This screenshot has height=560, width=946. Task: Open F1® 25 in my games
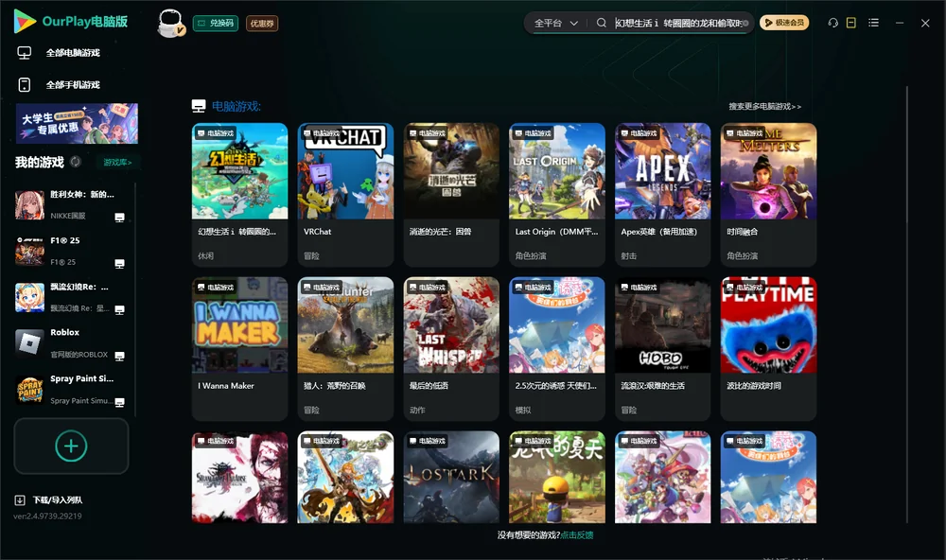click(x=71, y=251)
